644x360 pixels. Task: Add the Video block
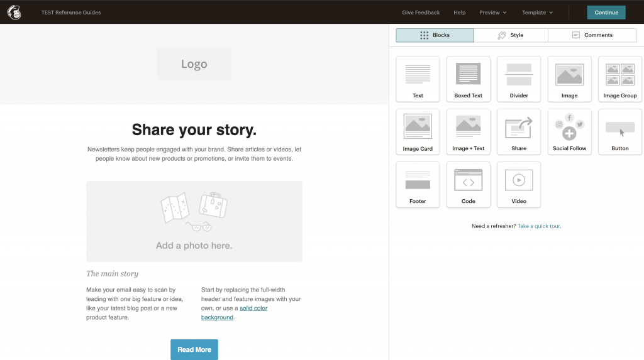click(519, 185)
